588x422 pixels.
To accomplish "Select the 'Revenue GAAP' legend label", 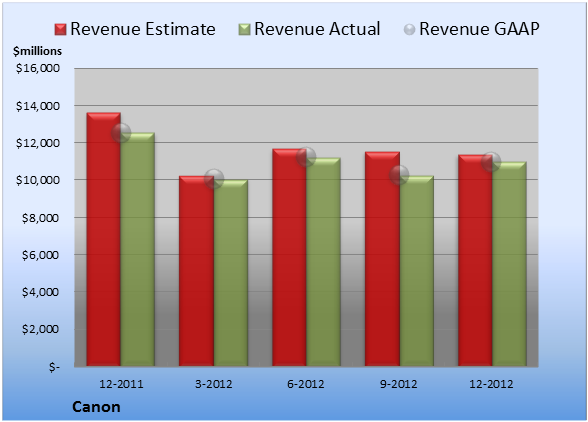I will click(480, 29).
